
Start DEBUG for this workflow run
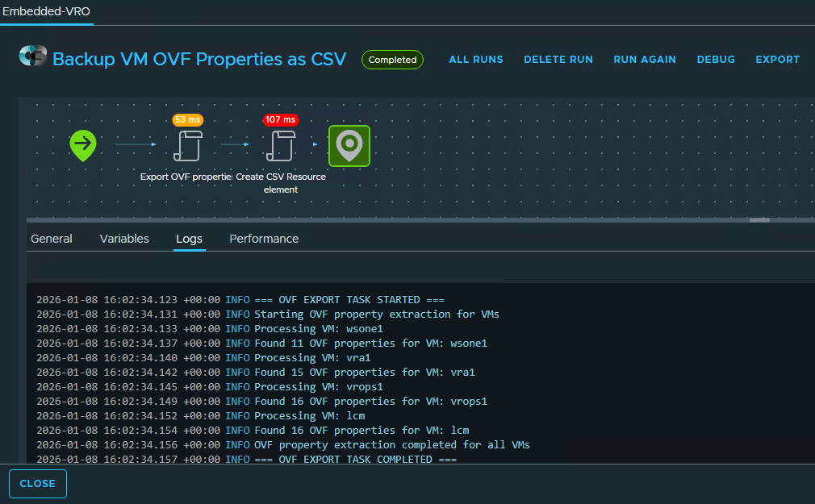click(x=716, y=60)
